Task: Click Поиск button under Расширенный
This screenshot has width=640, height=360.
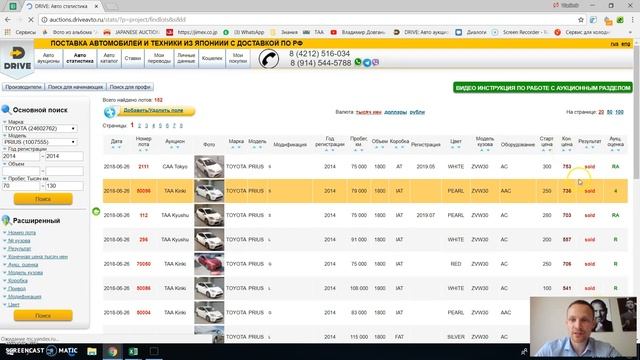Action: (x=43, y=316)
